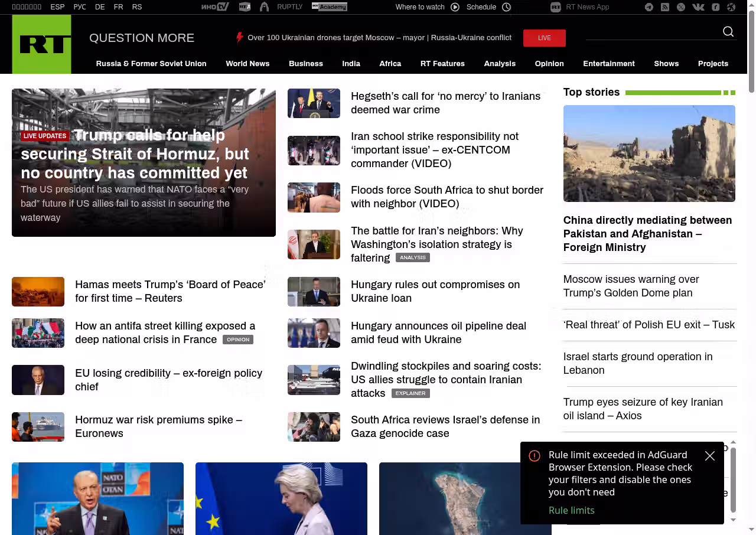Open the World News menu section

tap(247, 64)
